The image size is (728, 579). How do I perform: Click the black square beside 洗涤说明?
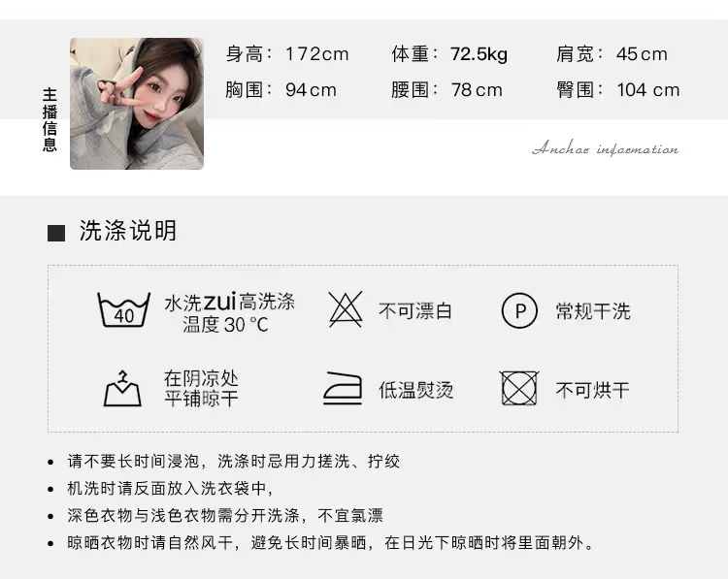pyautogui.click(x=56, y=233)
